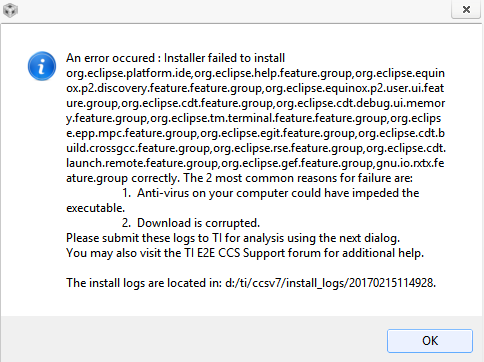Screen dimensions: 484x362
Task: Click the line "The 2 most common reasons for failure are:"
Action: 298,178
